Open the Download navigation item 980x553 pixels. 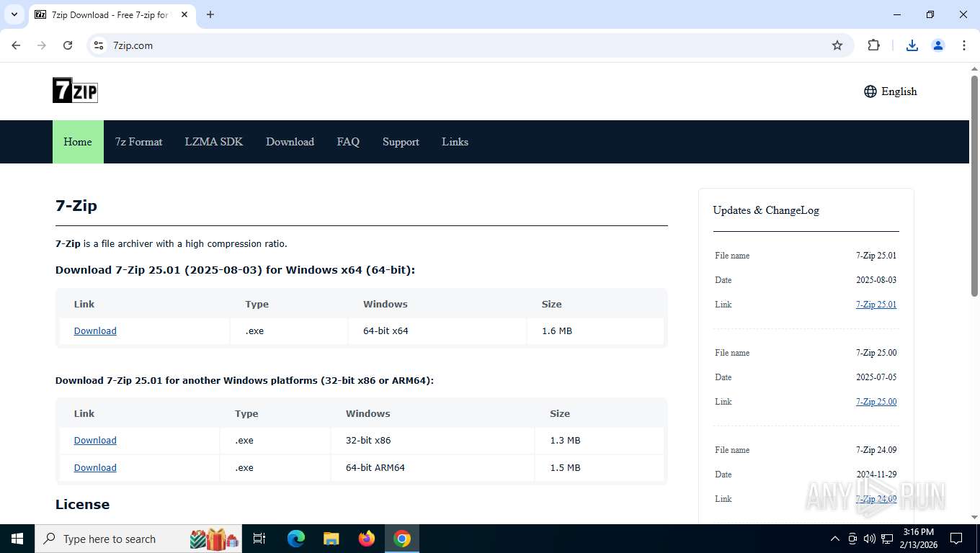(x=290, y=142)
